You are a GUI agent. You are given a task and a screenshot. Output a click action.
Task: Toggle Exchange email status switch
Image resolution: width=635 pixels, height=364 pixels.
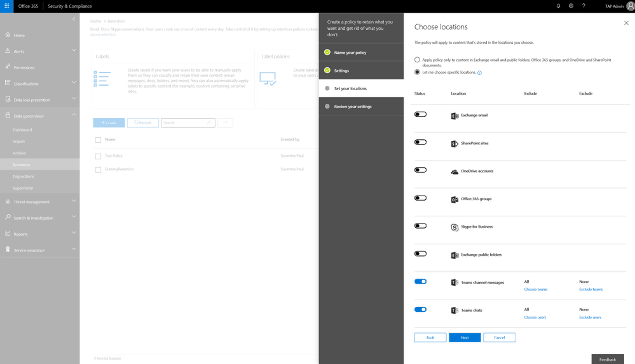point(420,114)
